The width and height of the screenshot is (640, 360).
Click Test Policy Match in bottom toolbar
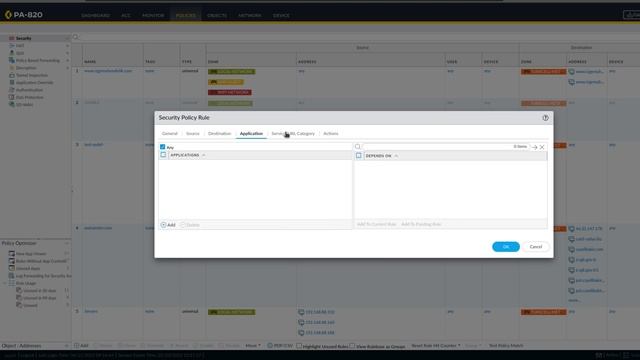point(506,346)
